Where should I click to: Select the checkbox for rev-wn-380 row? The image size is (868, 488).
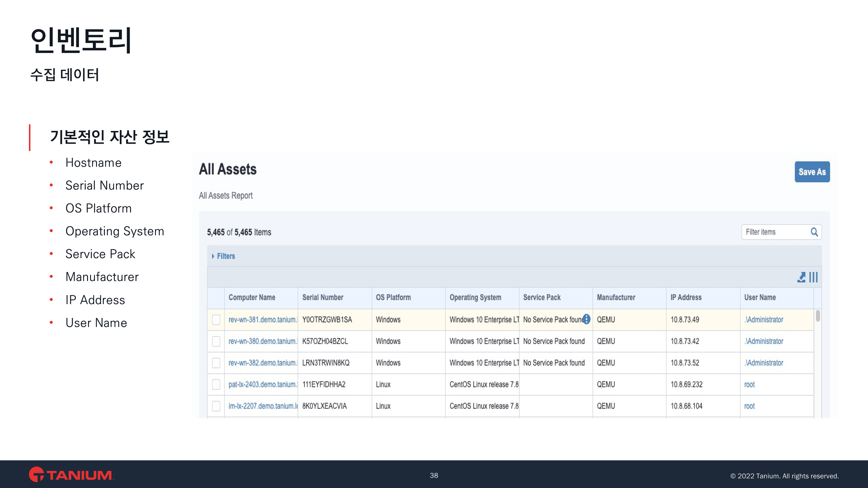pyautogui.click(x=216, y=341)
